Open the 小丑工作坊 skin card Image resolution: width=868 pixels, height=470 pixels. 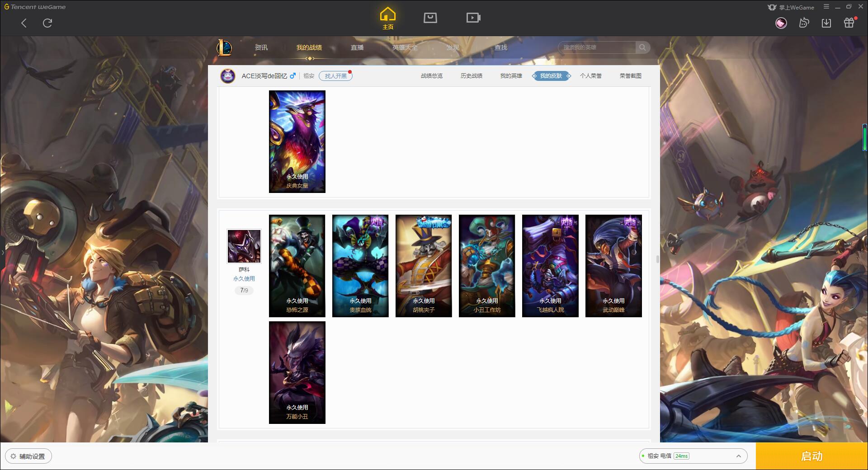click(487, 266)
